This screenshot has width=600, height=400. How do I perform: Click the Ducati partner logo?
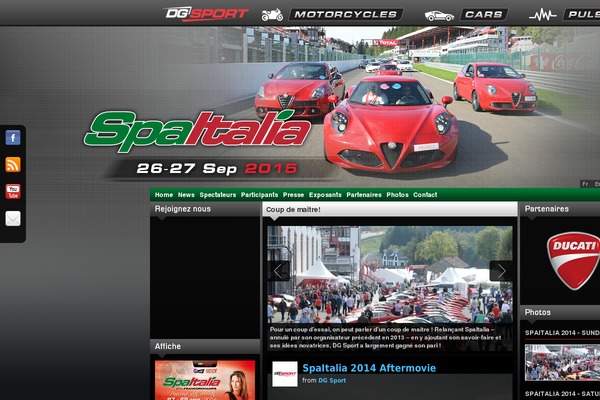pos(573,261)
